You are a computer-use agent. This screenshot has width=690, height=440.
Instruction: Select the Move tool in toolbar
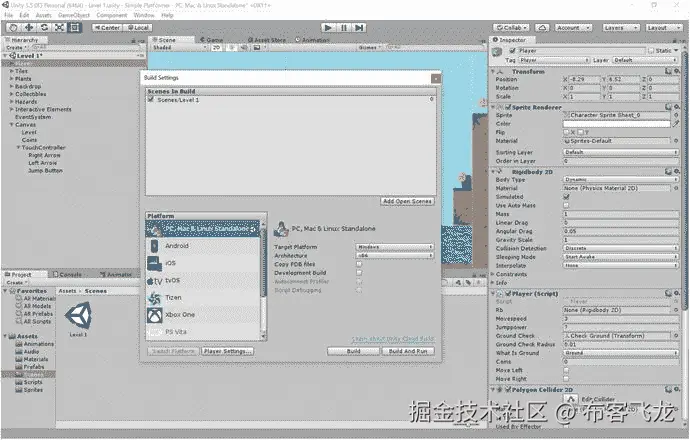[29, 28]
